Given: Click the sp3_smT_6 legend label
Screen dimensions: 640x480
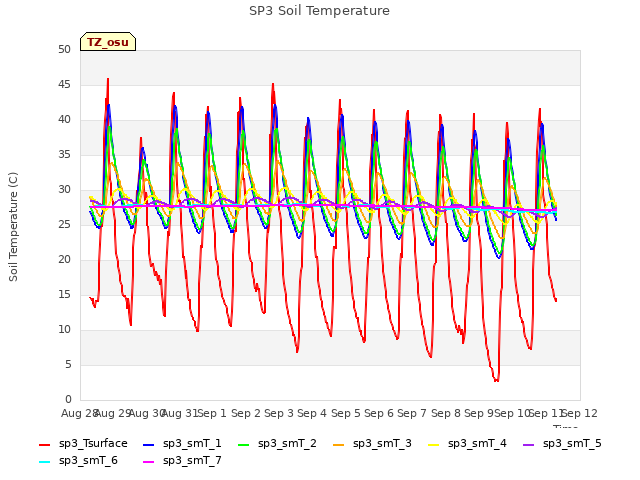Looking at the screenshot, I should (88, 461).
